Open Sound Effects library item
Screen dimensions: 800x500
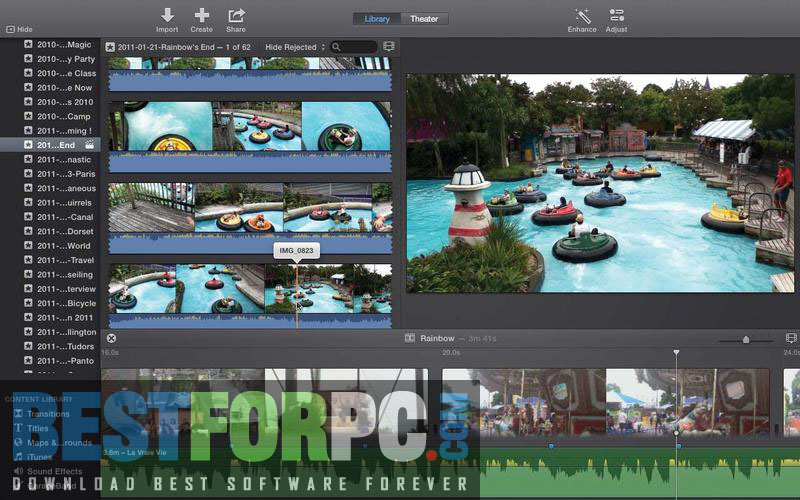tap(54, 471)
